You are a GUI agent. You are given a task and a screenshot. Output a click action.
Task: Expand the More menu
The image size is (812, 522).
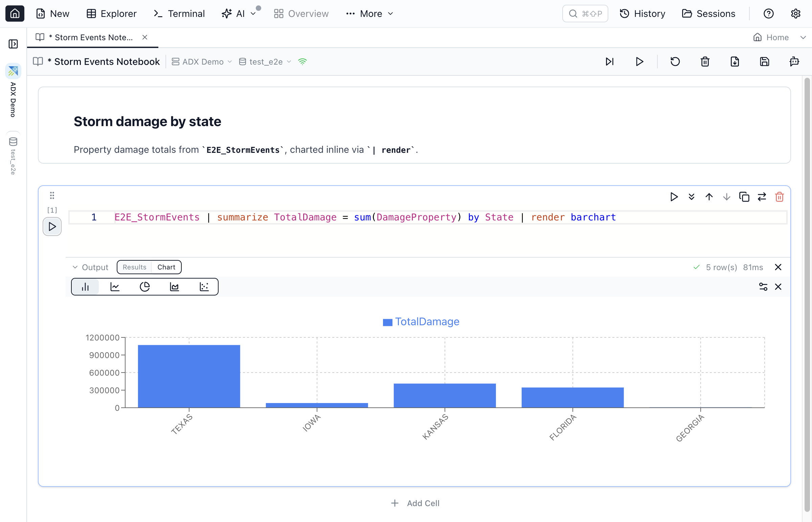tap(369, 14)
